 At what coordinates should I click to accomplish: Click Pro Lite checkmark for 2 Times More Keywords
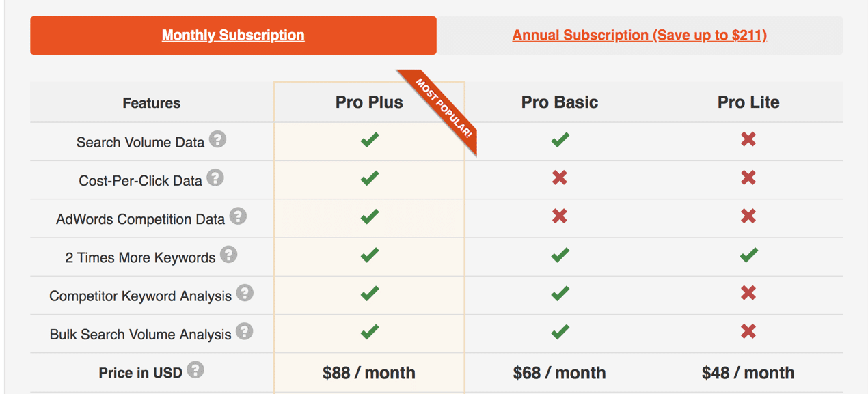749,255
